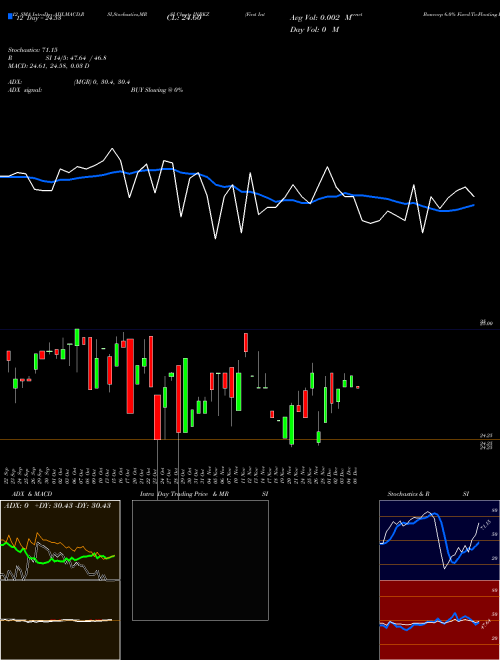Select the 'CL: 24.60' closing price text

coord(184,18)
